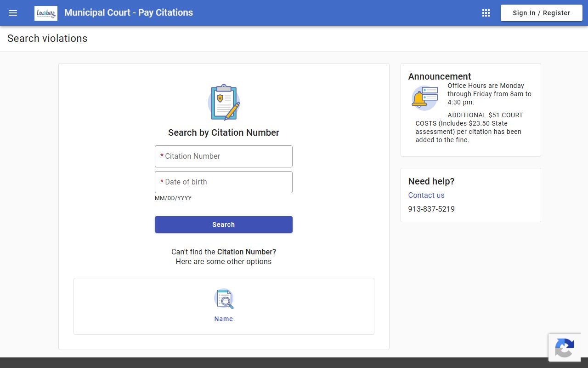Click the Name search magnifier icon
Screen dimensions: 588x368
(224, 299)
